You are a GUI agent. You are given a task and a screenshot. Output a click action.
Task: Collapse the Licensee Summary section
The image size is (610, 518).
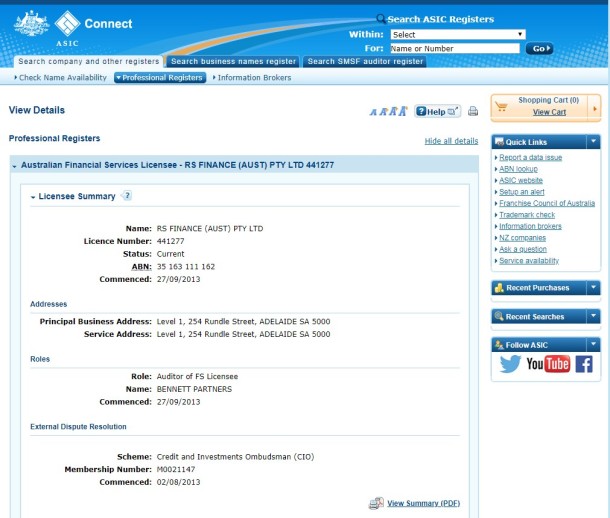pyautogui.click(x=33, y=197)
